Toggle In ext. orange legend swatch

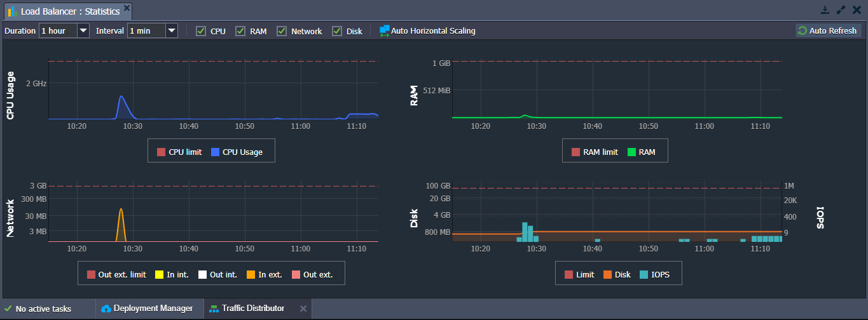point(251,274)
